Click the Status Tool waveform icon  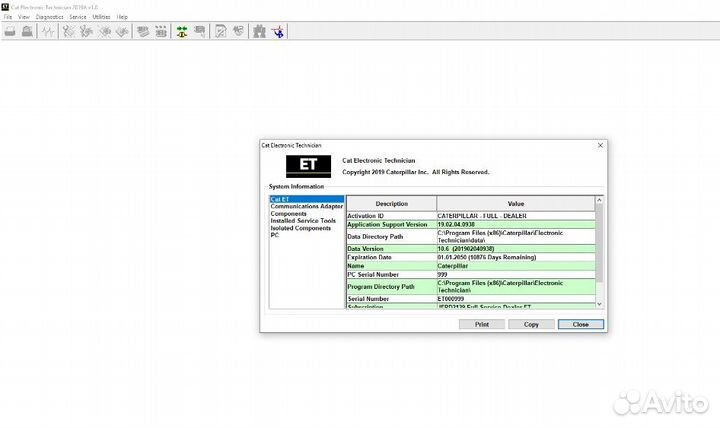[47, 32]
